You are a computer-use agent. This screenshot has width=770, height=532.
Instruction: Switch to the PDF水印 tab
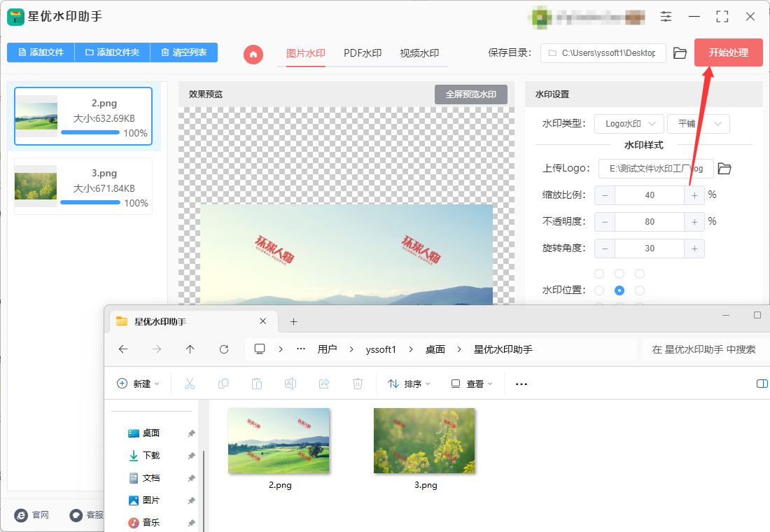[x=363, y=53]
